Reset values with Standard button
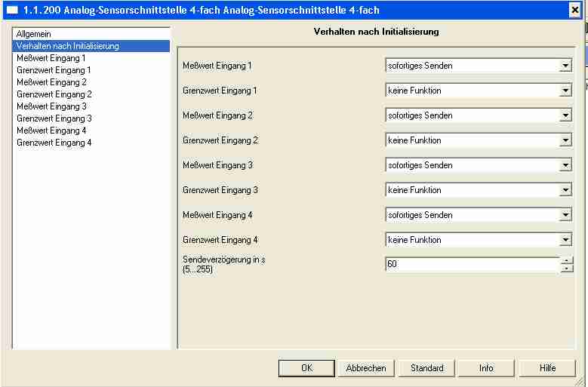The width and height of the screenshot is (588, 387). coord(426,368)
